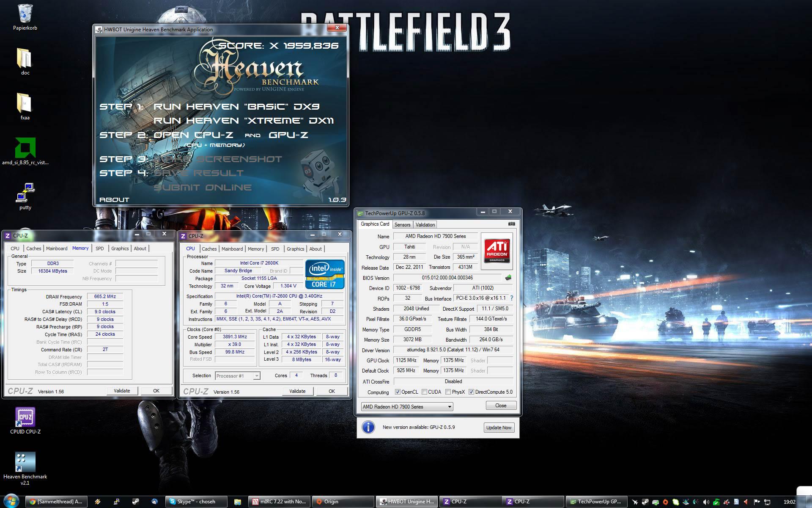Click Open CPU-Z in HWBOT Heaven
Viewport: 812px width, 508px height.
pos(193,135)
